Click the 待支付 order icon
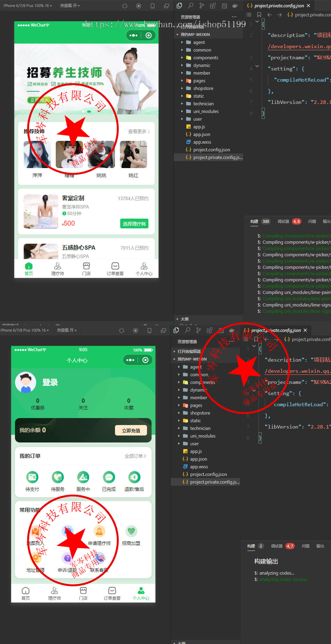Screen dimensions: 331x644 click(32, 477)
